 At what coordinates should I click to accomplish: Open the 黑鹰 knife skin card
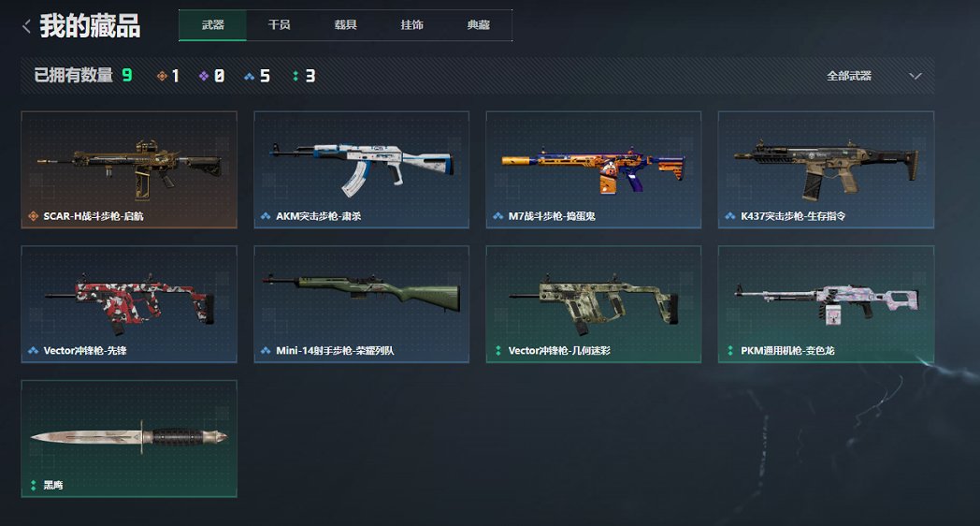click(129, 438)
